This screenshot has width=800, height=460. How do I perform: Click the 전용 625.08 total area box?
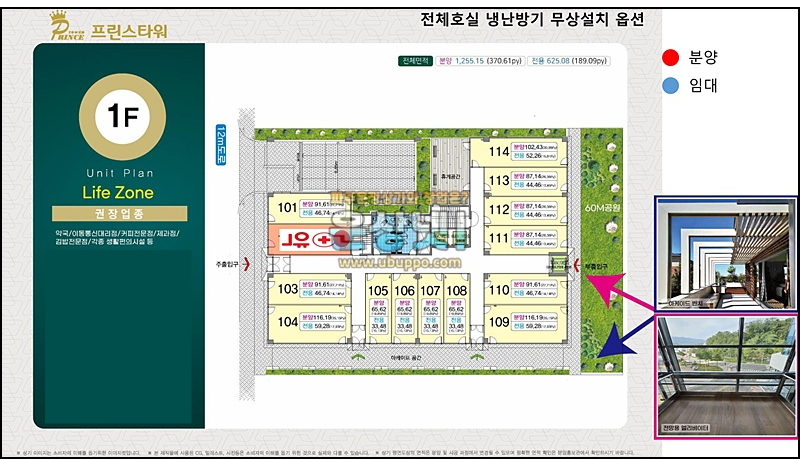point(569,61)
